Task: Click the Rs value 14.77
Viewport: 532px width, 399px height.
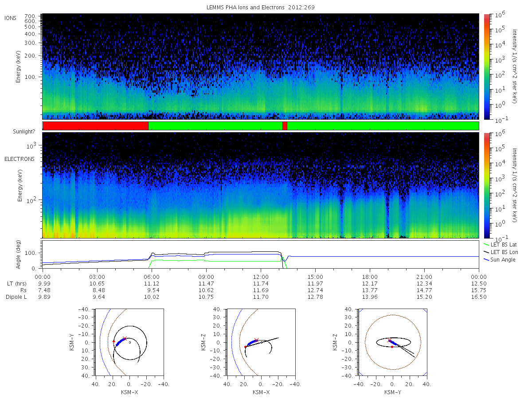Action: tap(424, 290)
